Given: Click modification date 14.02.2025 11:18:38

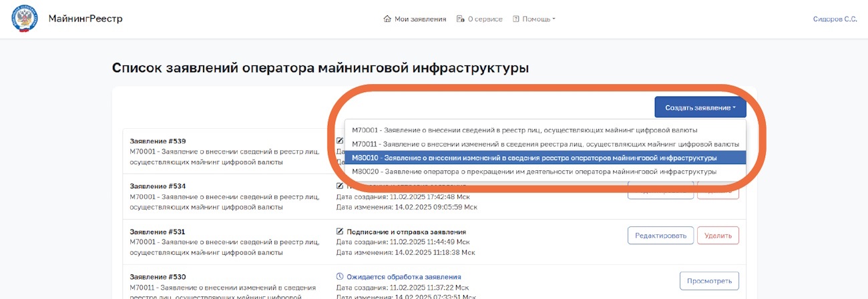Looking at the screenshot, I should (x=405, y=252).
